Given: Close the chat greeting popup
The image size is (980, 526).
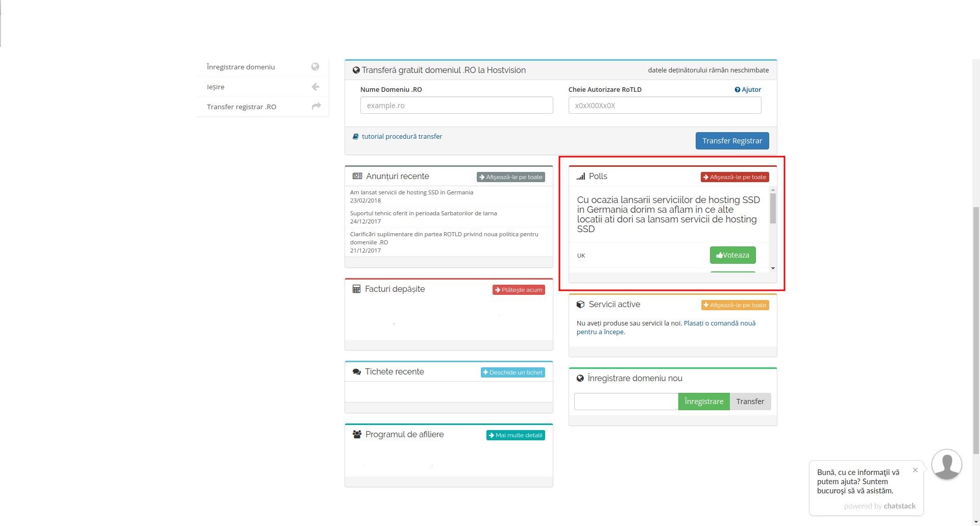Looking at the screenshot, I should [915, 470].
